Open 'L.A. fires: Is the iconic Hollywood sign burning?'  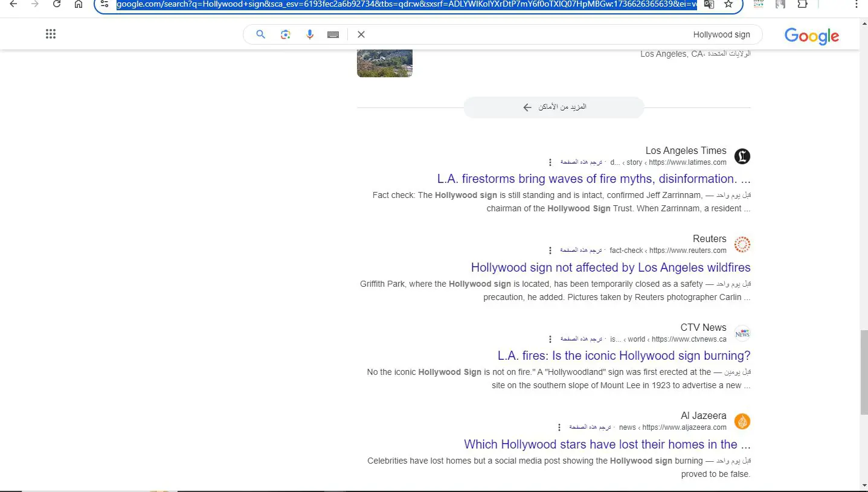(624, 356)
